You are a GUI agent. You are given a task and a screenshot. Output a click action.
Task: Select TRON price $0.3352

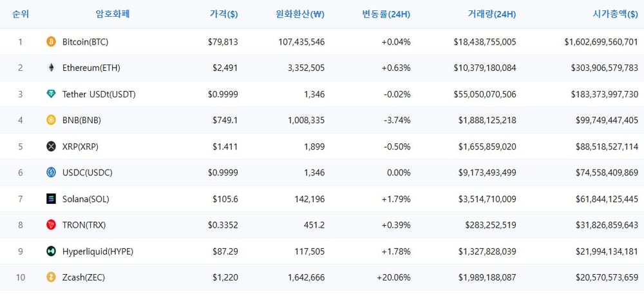pos(223,225)
